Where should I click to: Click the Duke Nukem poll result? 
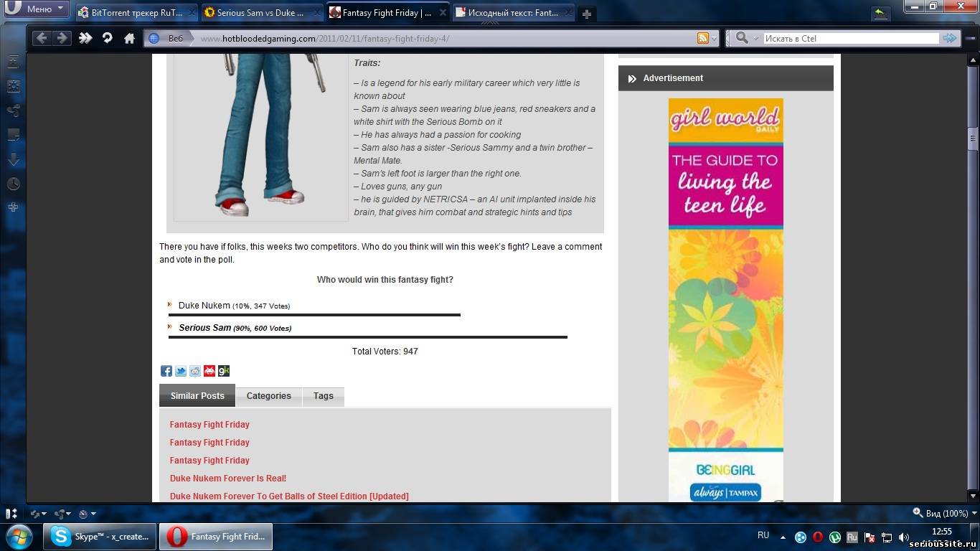click(234, 306)
